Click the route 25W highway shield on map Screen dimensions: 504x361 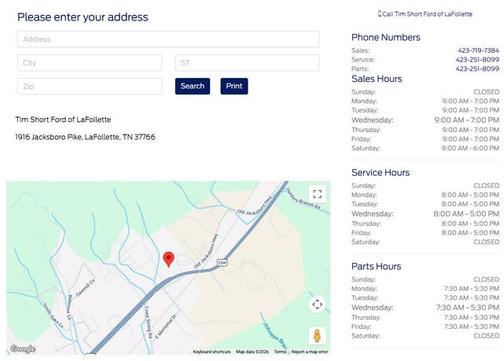coord(222,262)
